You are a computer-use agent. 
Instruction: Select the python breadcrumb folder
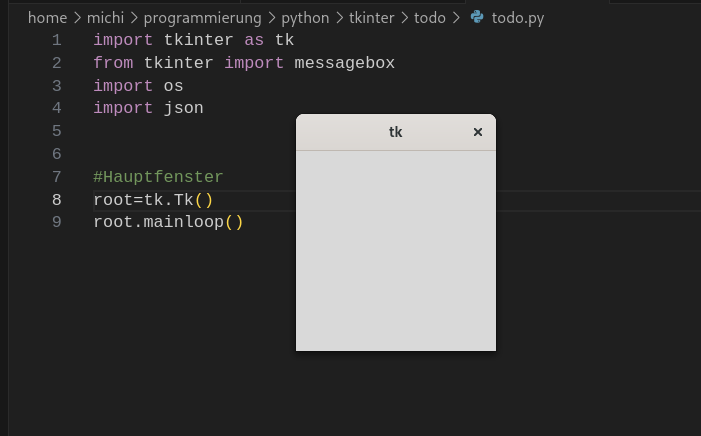(x=305, y=18)
